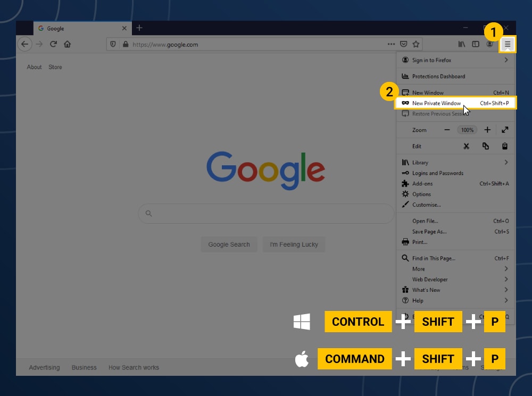
Task: Reset zoom via the 100% button
Action: (x=467, y=130)
